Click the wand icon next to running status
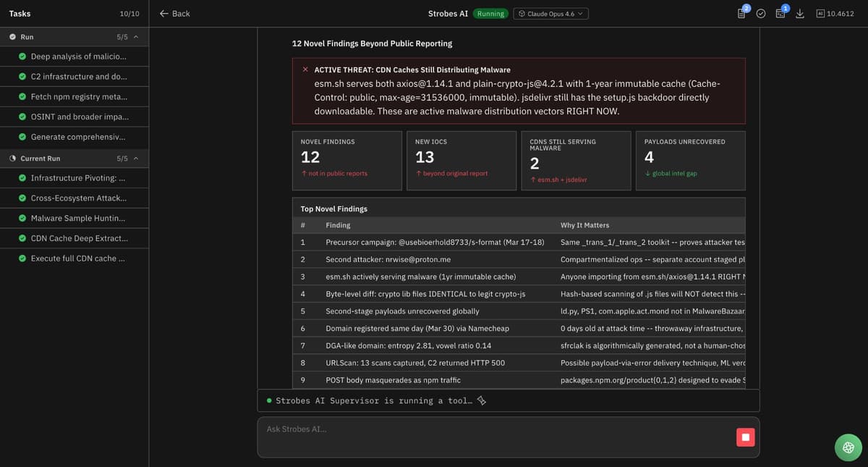The width and height of the screenshot is (868, 467). 482,400
